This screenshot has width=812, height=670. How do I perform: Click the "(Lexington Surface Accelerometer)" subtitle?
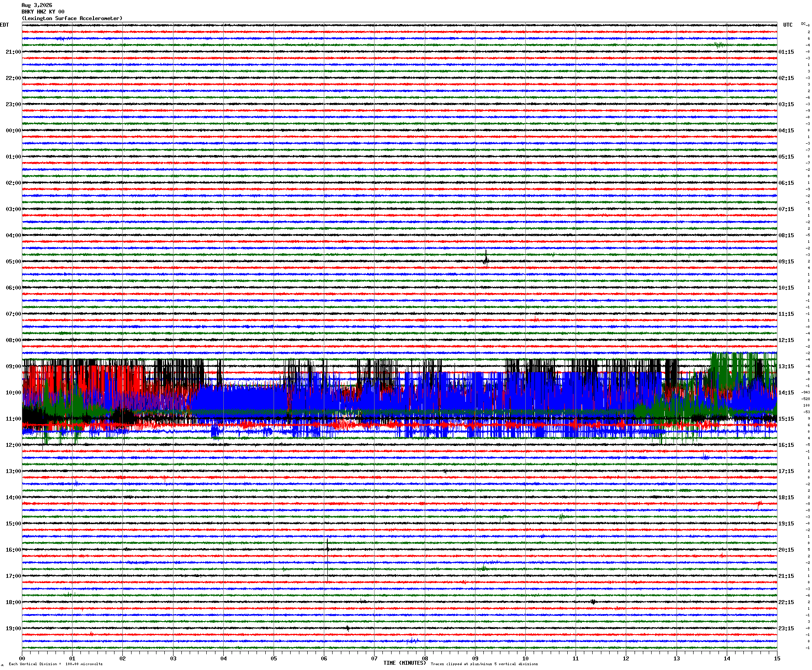[x=72, y=18]
